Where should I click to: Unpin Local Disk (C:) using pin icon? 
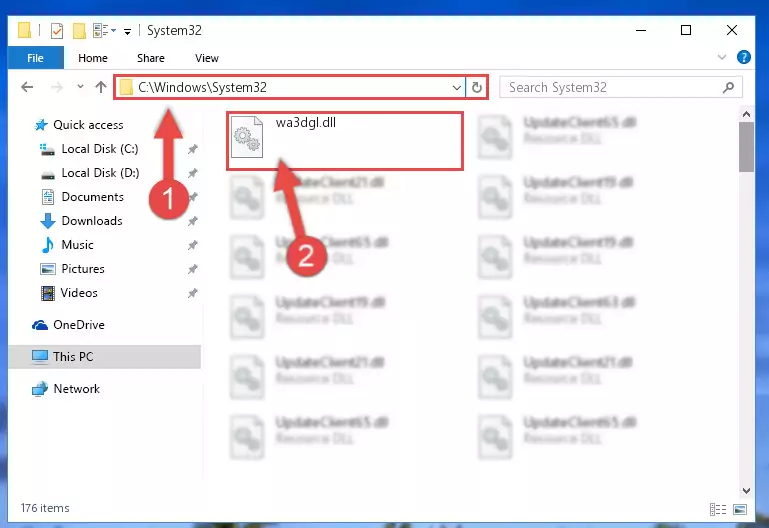193,149
